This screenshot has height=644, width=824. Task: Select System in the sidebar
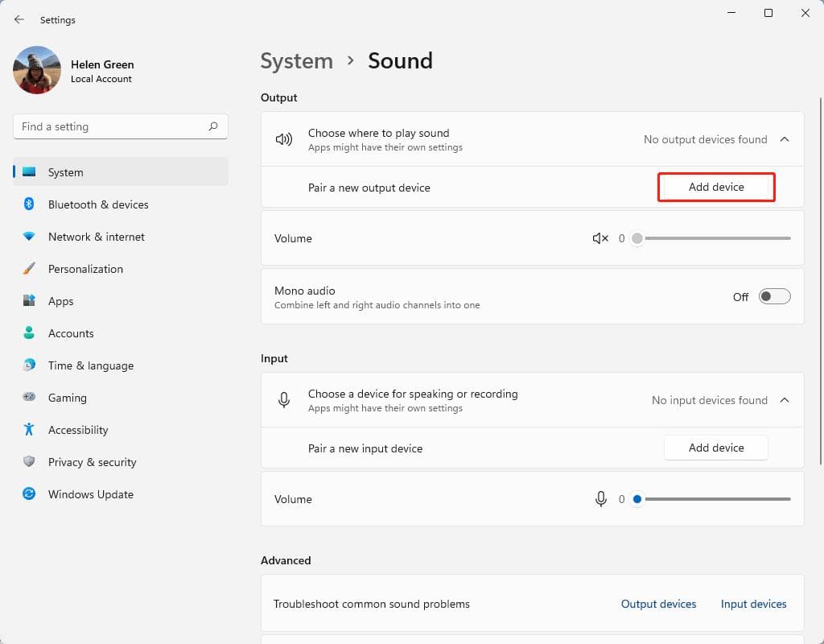(121, 172)
